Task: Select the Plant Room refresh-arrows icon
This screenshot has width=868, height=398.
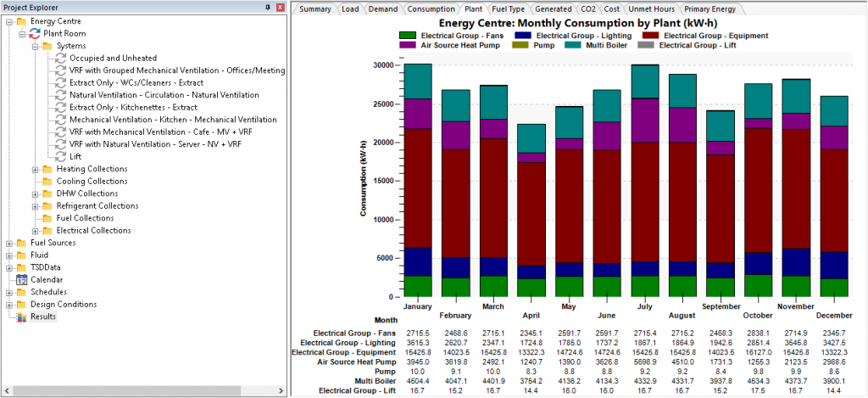Action: click(x=35, y=33)
